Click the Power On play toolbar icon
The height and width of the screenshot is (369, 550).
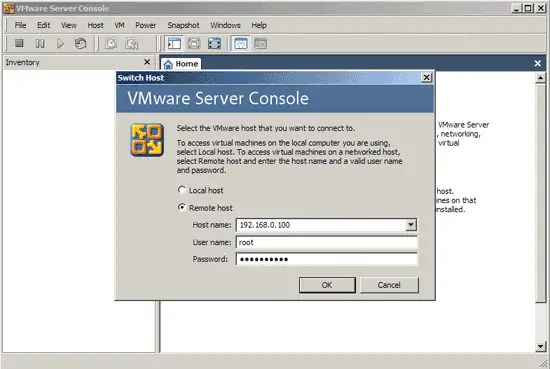60,43
